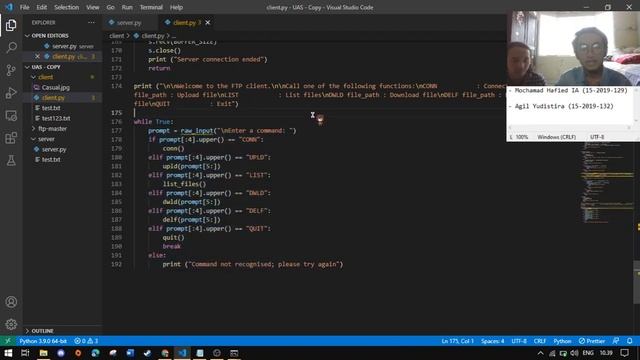Open the Help menu
The width and height of the screenshot is (640, 360).
176,7
